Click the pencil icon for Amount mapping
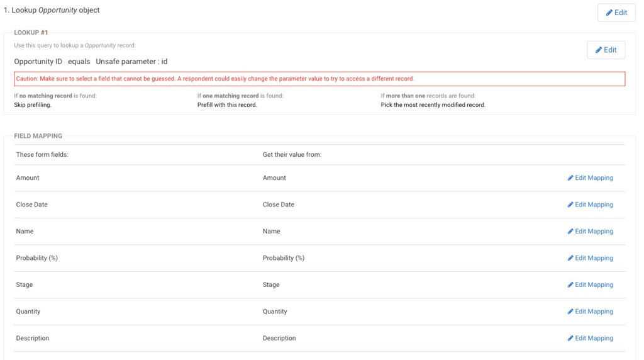The image size is (644, 360). [x=570, y=178]
